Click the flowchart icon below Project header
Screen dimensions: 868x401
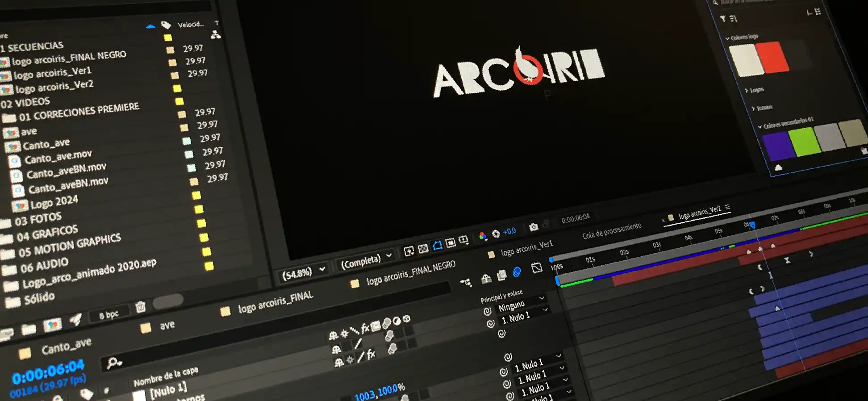[x=216, y=34]
